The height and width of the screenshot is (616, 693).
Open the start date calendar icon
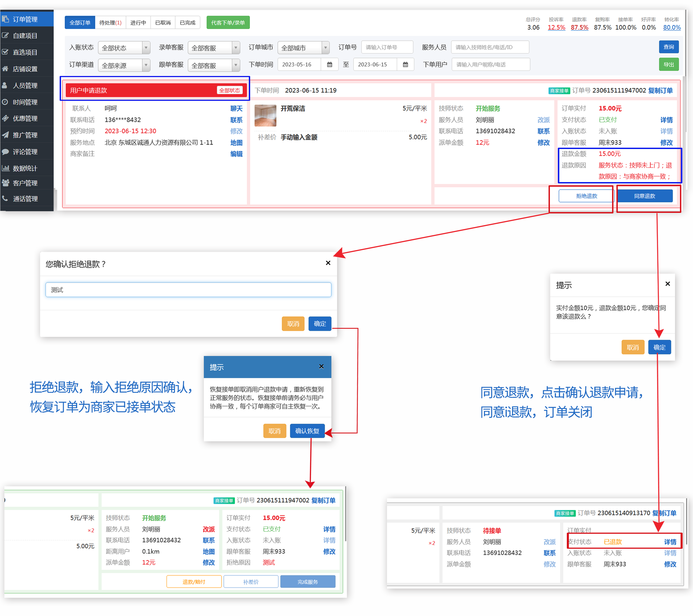pyautogui.click(x=330, y=64)
